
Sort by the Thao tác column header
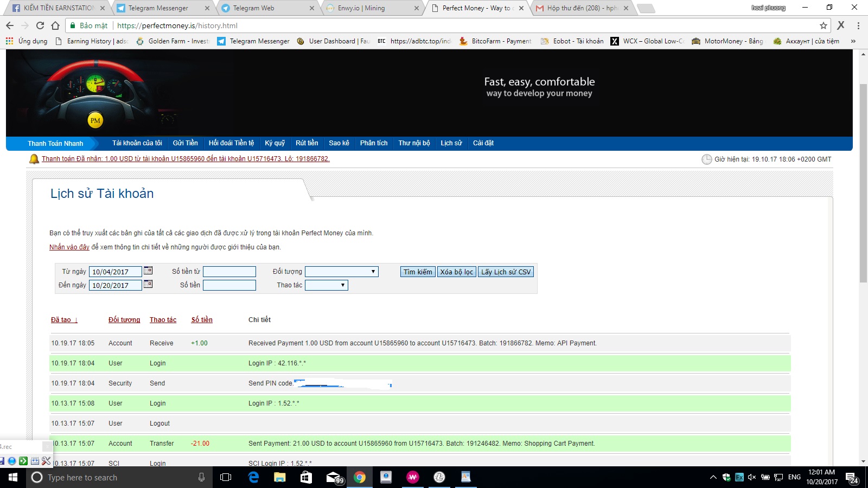163,320
